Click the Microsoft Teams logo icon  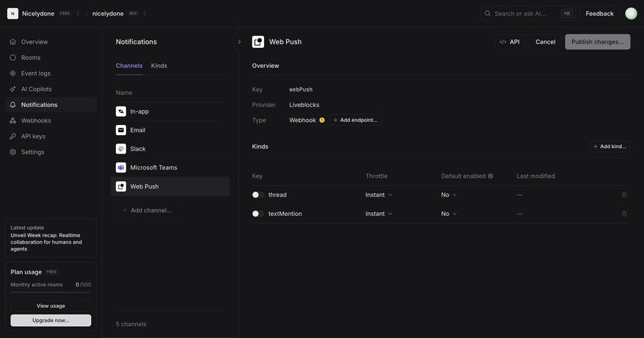pyautogui.click(x=121, y=167)
